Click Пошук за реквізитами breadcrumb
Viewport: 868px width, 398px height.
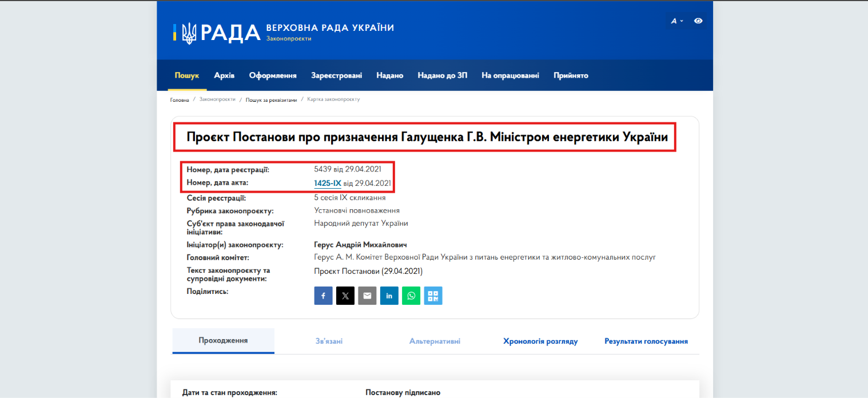tap(272, 100)
